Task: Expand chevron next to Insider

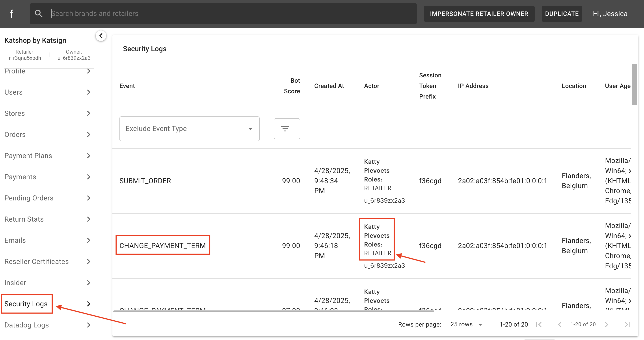Action: point(89,283)
